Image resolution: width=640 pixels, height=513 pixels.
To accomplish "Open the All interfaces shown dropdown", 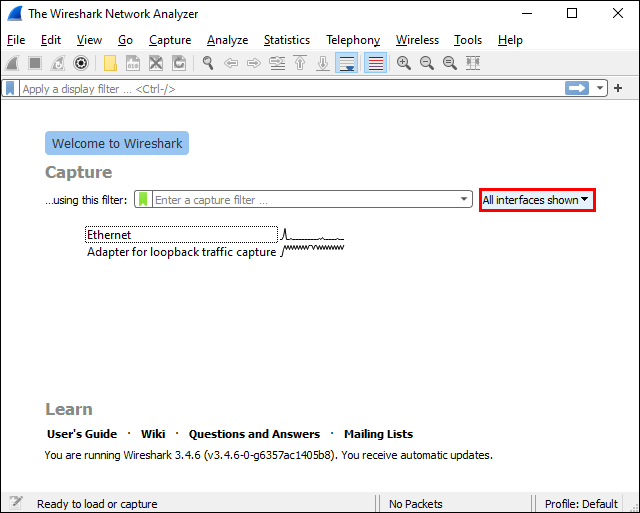I will [537, 200].
